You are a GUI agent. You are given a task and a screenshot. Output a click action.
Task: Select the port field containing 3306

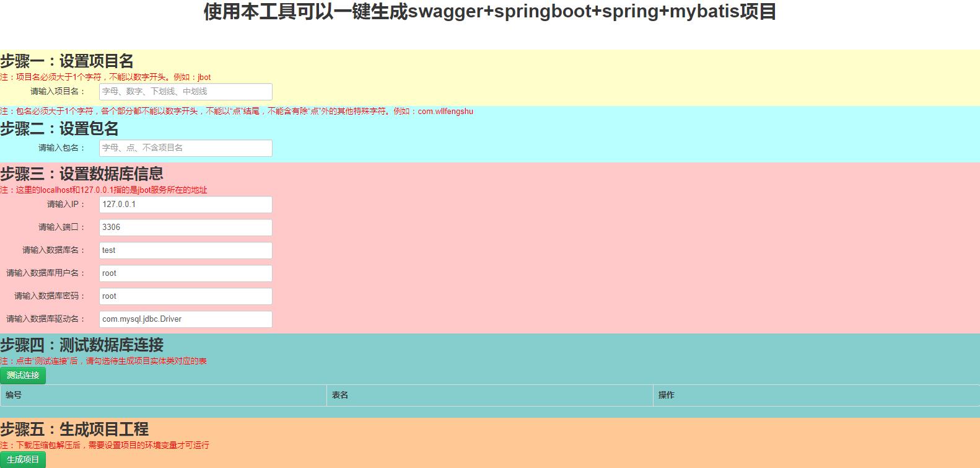pos(185,227)
